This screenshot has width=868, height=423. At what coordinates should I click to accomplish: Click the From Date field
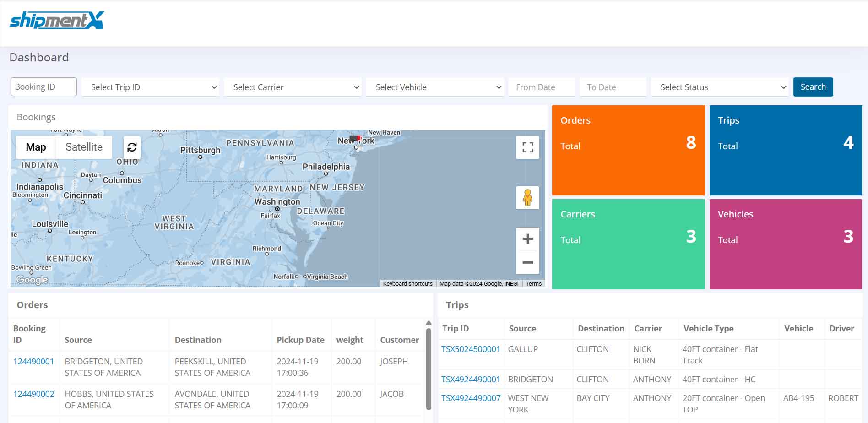point(542,87)
